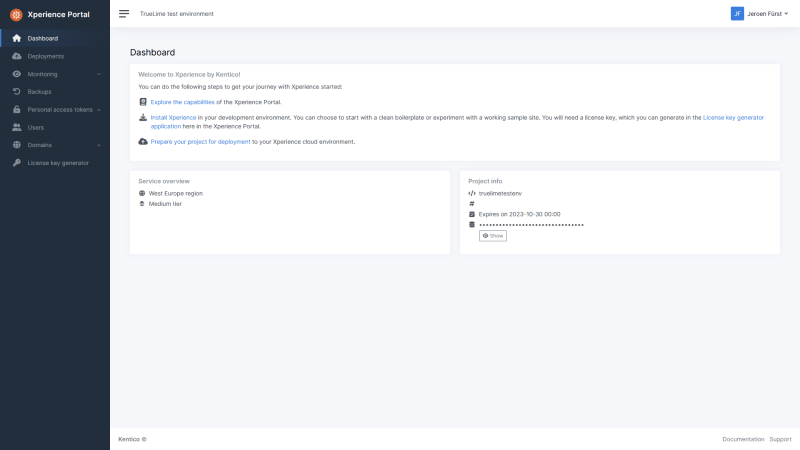Screen dimensions: 800x450
Task: Click the Monitoring eye icon
Action: pyautogui.click(x=17, y=74)
